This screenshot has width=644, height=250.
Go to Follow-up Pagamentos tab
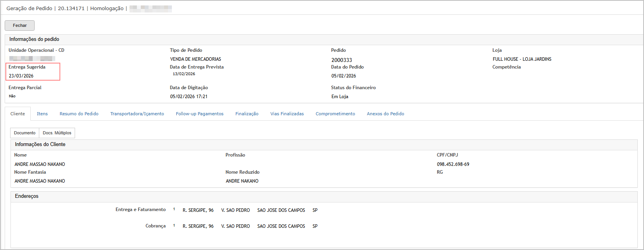(x=199, y=114)
